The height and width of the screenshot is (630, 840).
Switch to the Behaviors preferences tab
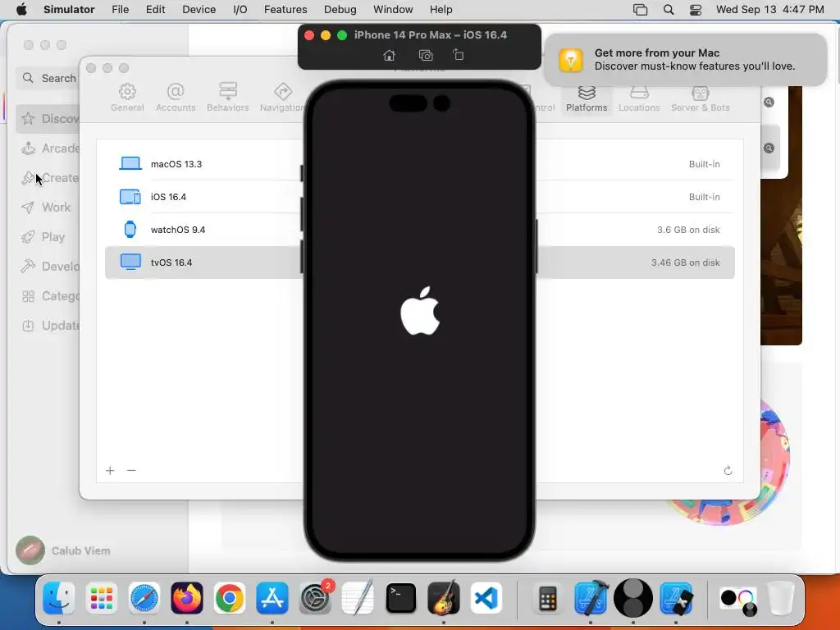228,98
